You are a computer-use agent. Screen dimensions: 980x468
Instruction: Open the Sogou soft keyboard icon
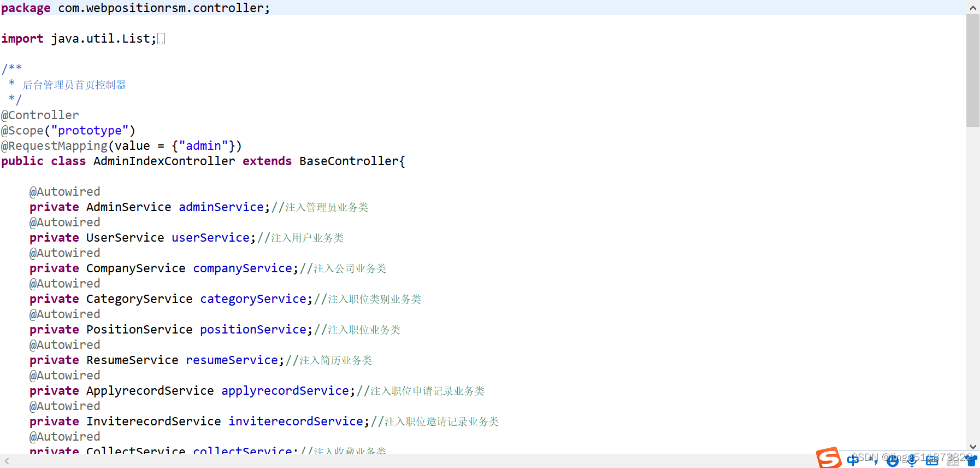click(x=932, y=461)
